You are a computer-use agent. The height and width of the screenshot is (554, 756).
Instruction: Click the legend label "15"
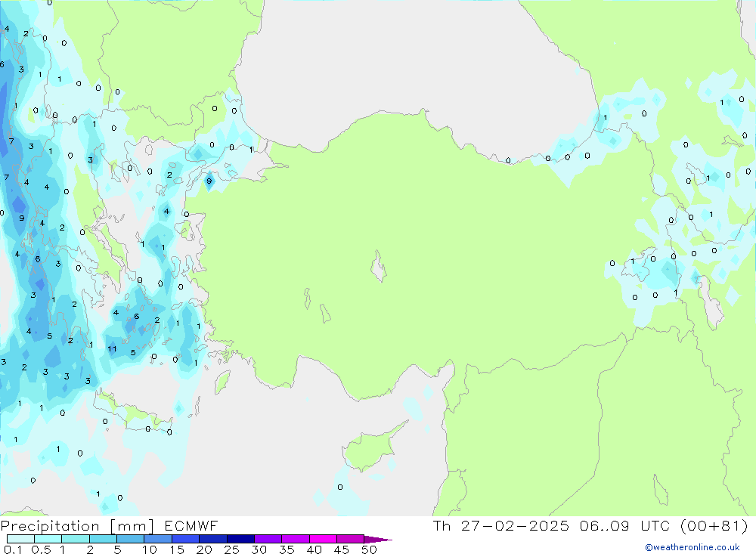pos(177,549)
